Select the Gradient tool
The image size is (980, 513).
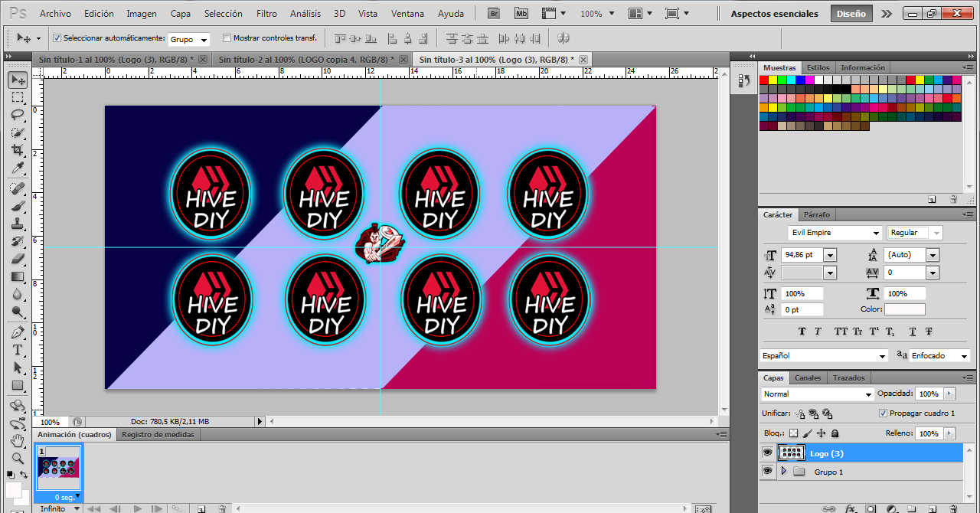tap(18, 276)
